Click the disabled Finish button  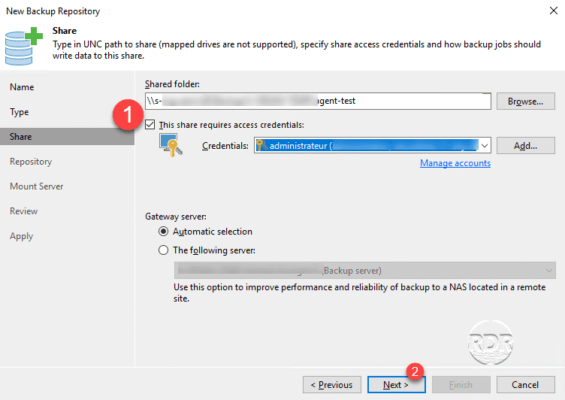461,385
